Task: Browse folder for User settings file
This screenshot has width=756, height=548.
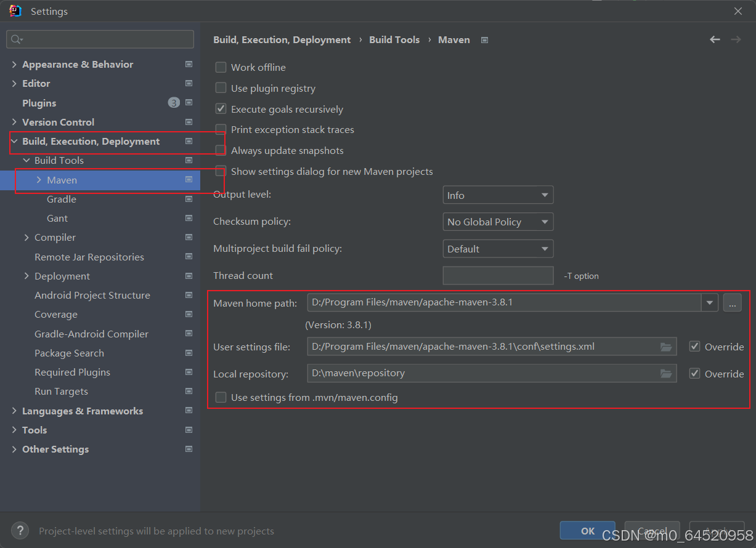Action: [666, 347]
